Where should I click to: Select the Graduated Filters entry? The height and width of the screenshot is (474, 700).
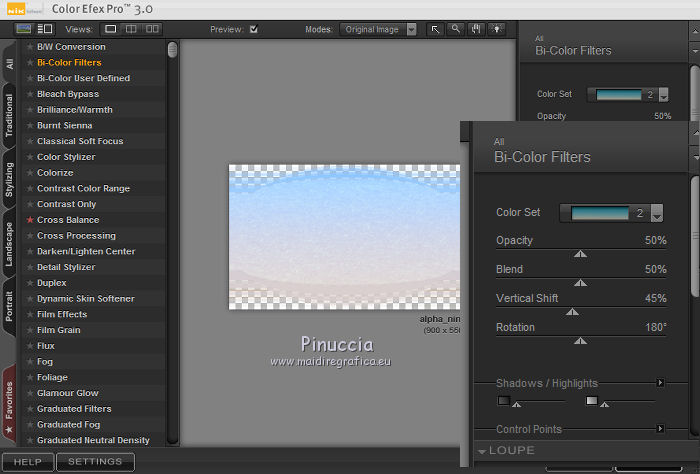point(74,408)
